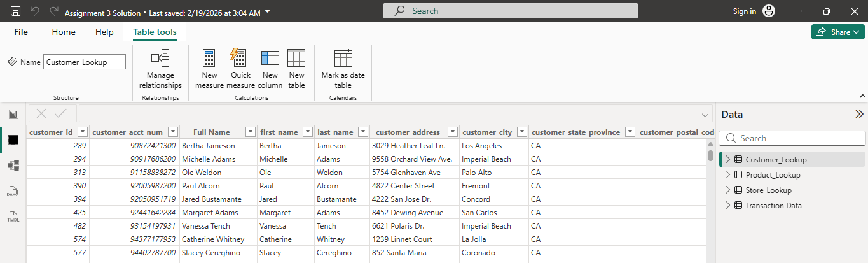The width and height of the screenshot is (868, 263).
Task: Open the Full Name column filter dropdown
Action: point(250,132)
